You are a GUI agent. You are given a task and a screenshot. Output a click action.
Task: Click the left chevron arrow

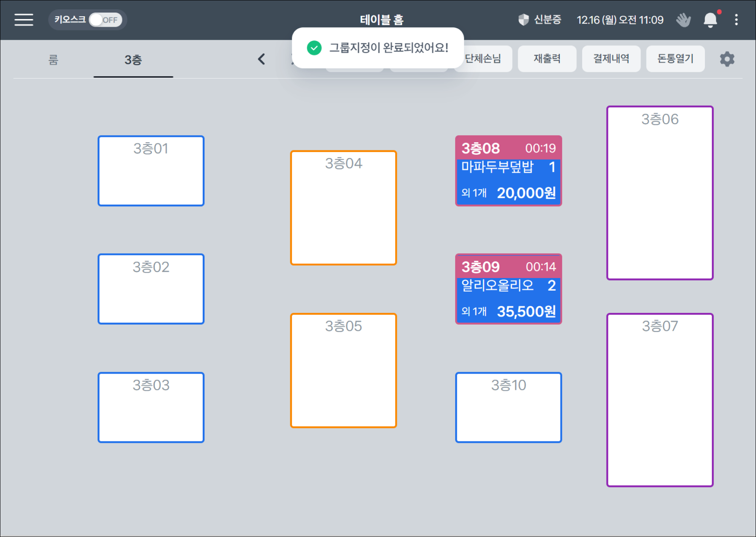261,59
